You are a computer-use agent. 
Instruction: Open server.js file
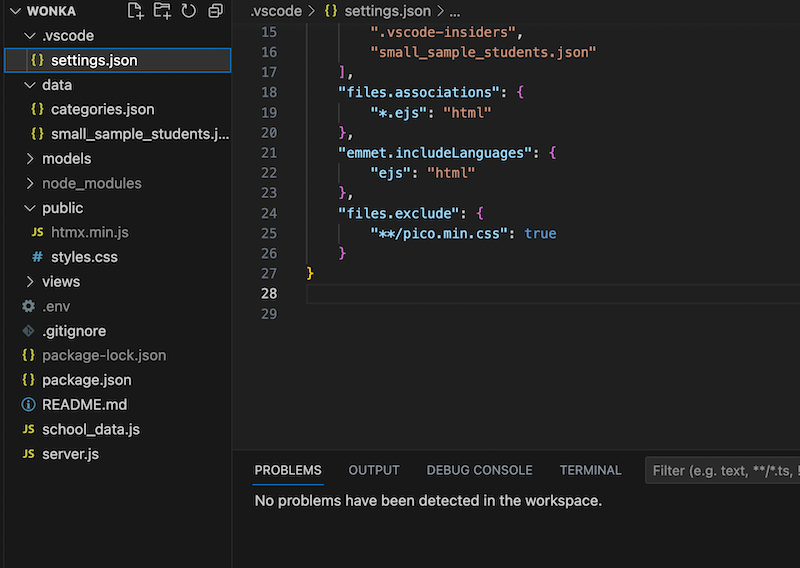pos(118,454)
